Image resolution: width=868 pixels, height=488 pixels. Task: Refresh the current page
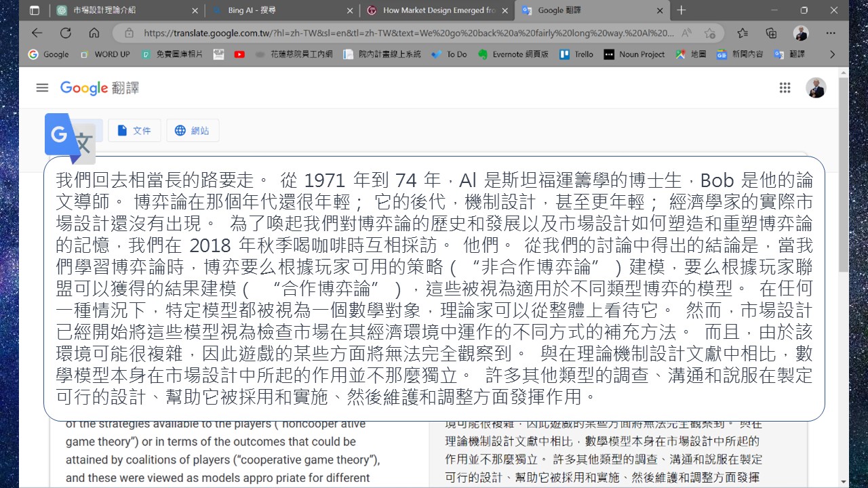tap(66, 33)
